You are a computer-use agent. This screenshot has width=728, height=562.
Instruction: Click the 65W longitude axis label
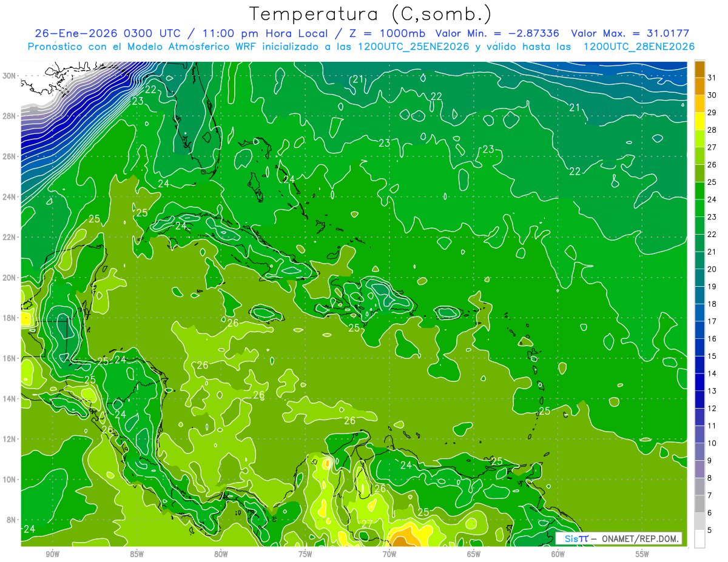pos(474,554)
